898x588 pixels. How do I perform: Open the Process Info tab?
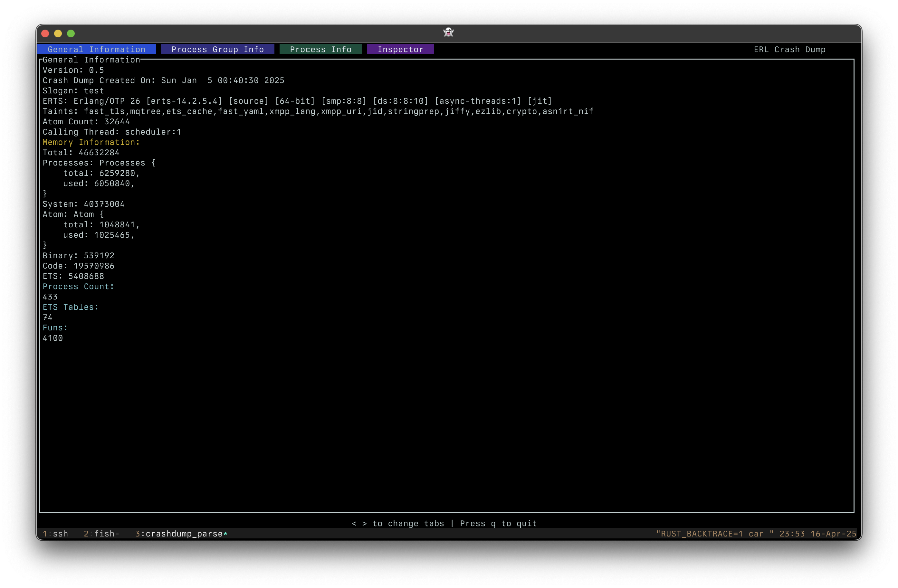(320, 49)
